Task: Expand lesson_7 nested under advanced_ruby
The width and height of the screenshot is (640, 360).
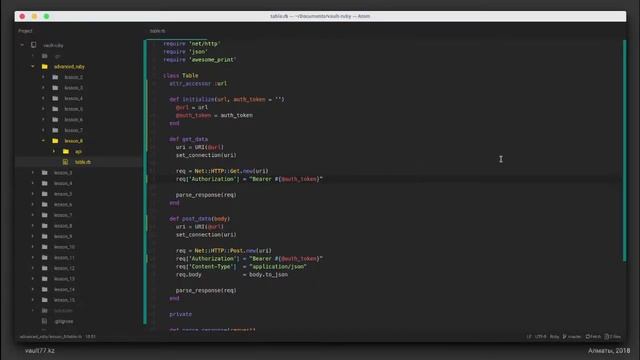Action: pyautogui.click(x=44, y=130)
